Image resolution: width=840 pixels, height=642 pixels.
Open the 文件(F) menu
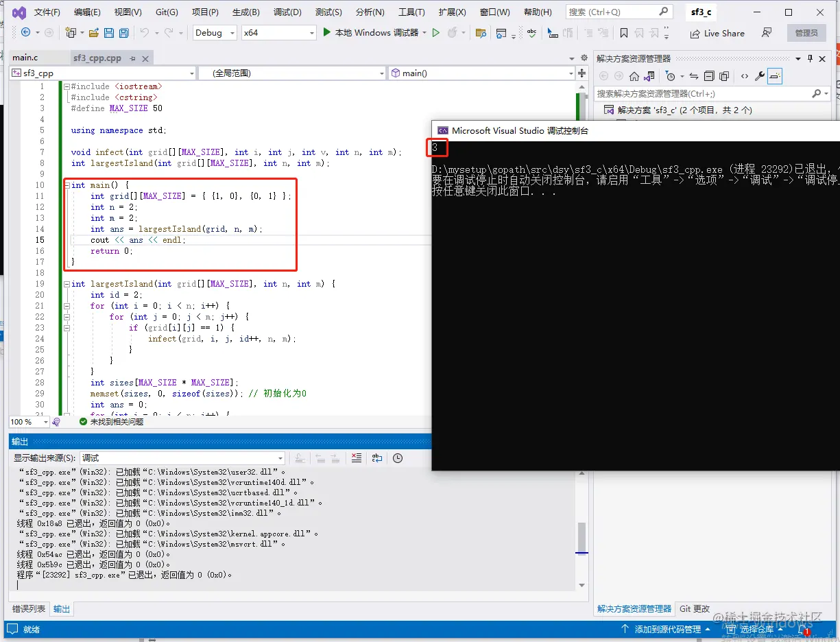click(x=47, y=12)
